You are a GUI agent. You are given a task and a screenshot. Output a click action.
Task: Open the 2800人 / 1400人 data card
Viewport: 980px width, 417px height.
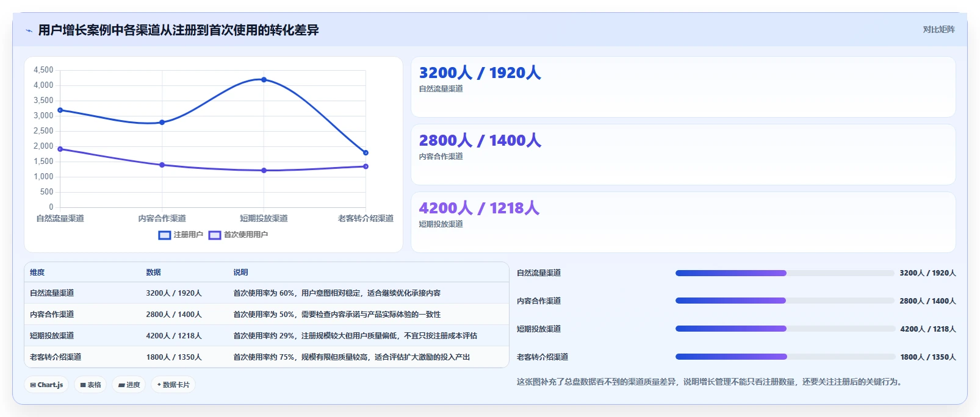click(x=683, y=155)
